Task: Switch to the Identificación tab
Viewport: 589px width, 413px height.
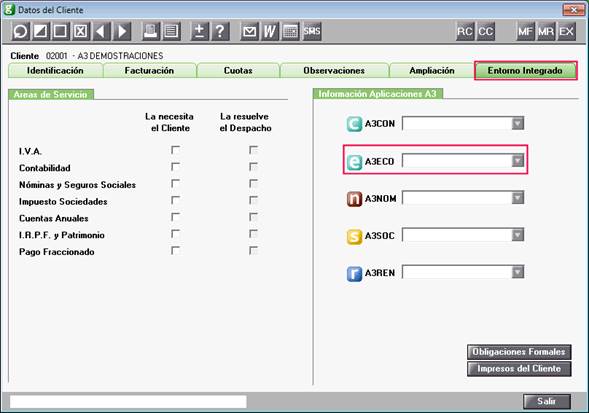Action: tap(55, 71)
